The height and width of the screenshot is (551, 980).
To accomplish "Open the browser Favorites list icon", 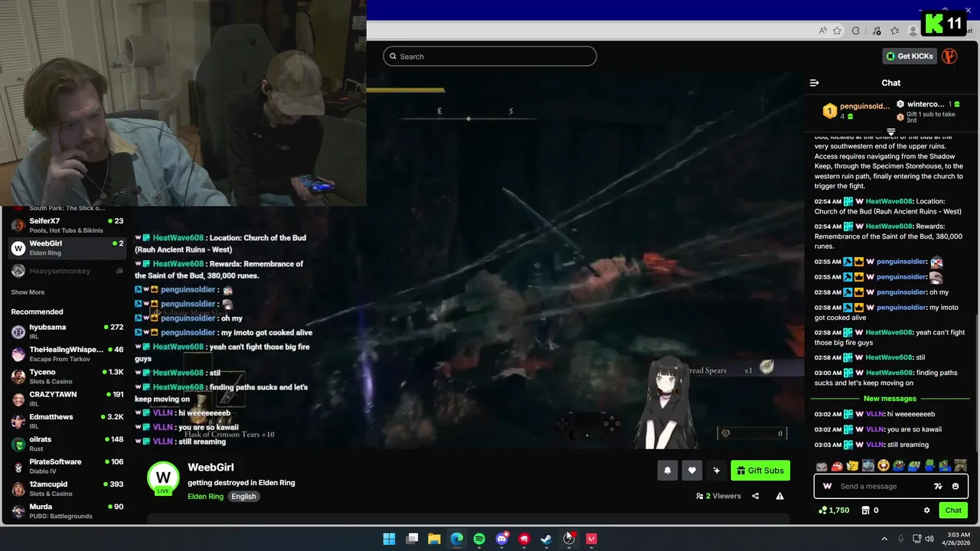I will (x=894, y=31).
